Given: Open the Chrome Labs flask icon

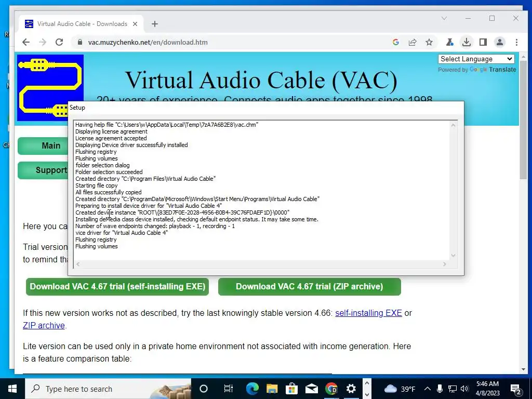Looking at the screenshot, I should pyautogui.click(x=449, y=42).
